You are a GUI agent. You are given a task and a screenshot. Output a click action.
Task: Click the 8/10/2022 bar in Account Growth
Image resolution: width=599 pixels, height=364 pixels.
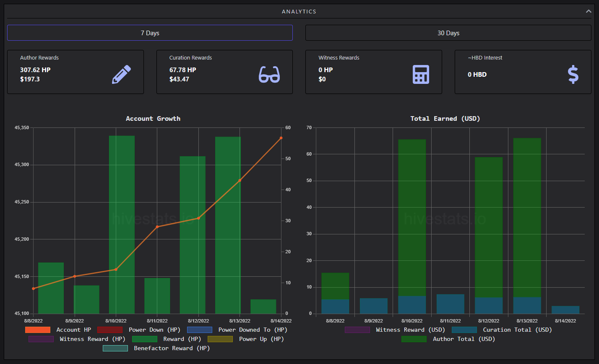122,224
